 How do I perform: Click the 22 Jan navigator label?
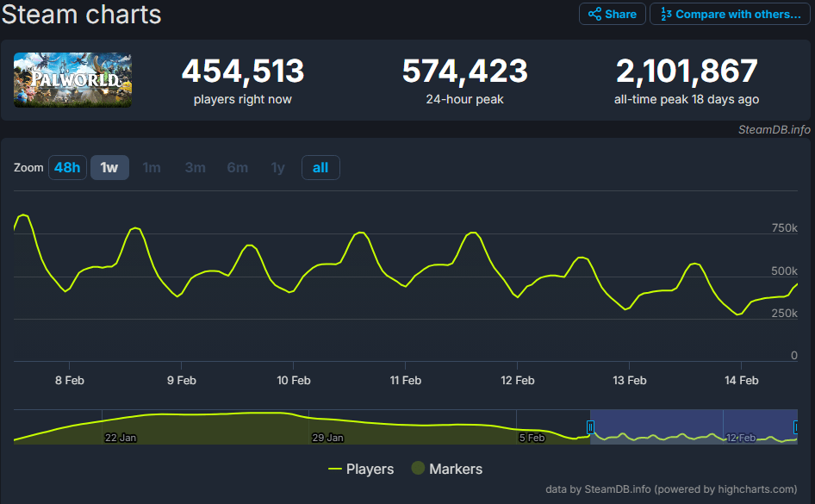point(121,438)
